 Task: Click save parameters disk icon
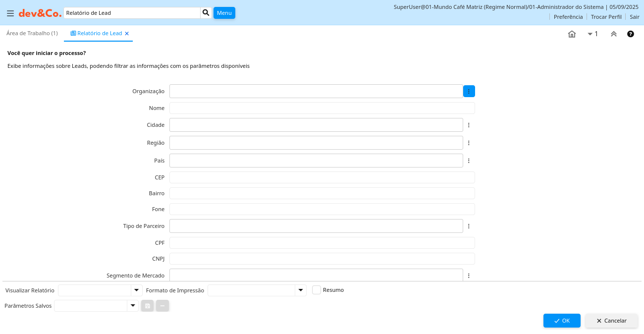point(148,306)
